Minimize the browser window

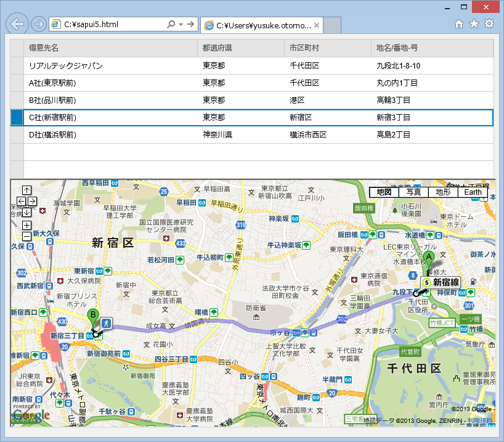[447, 8]
